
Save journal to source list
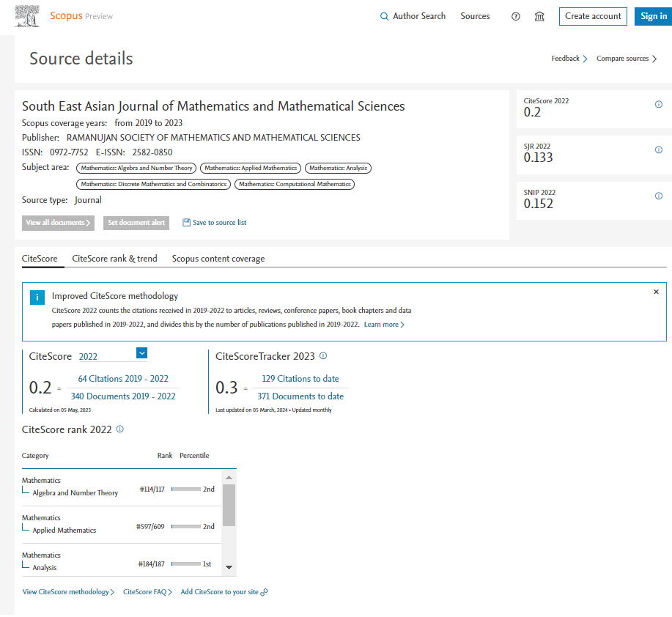(x=215, y=223)
